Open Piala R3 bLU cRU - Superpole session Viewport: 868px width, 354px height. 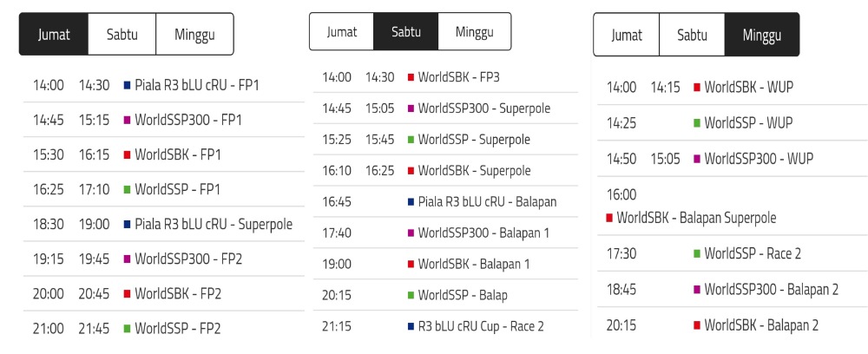coord(214,224)
